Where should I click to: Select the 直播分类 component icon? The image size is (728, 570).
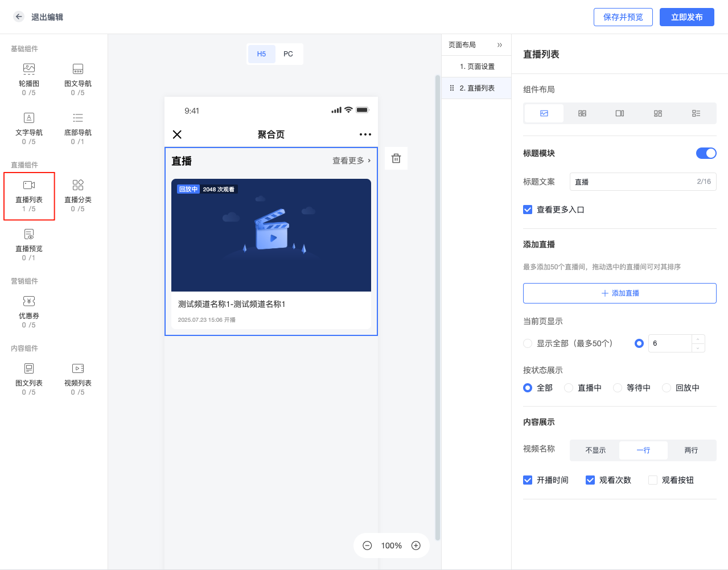pyautogui.click(x=78, y=185)
